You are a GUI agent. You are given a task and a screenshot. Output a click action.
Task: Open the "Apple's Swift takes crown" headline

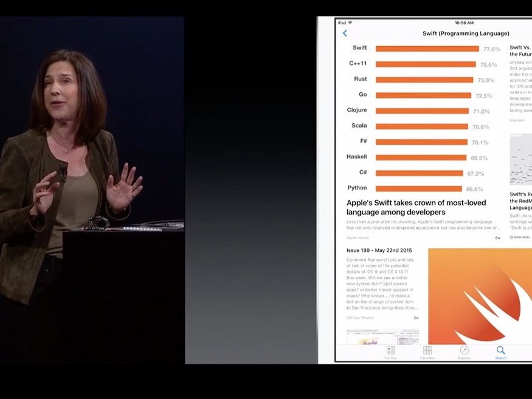416,207
